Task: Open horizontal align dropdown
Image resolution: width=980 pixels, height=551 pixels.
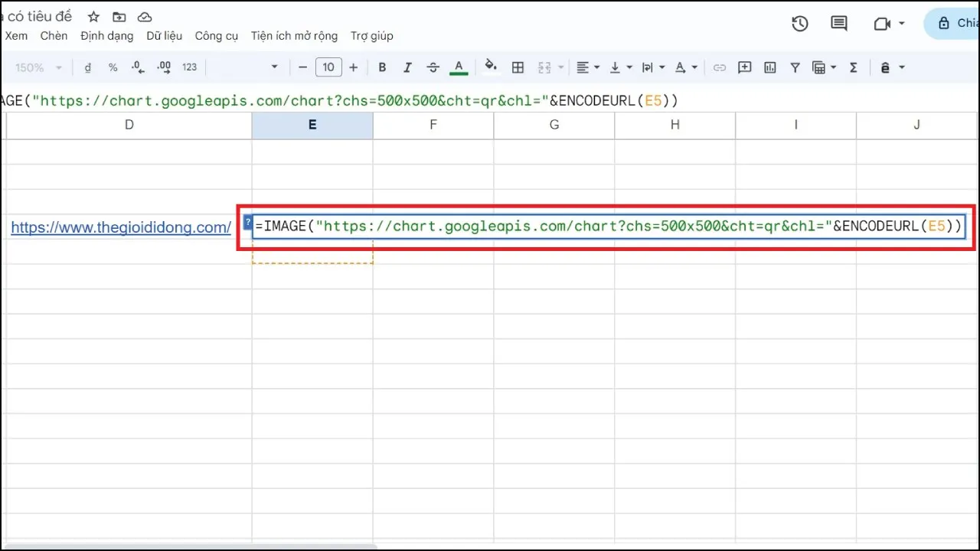Action: (587, 67)
